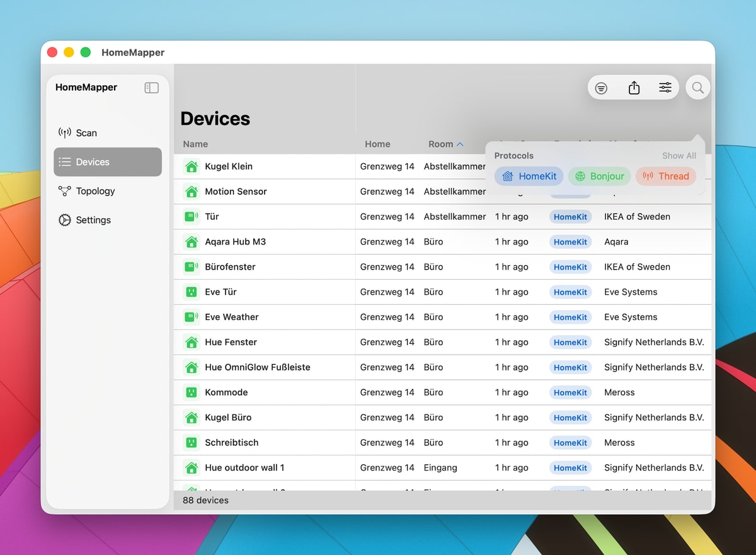Click the HomeMapper sidebar title

[86, 88]
